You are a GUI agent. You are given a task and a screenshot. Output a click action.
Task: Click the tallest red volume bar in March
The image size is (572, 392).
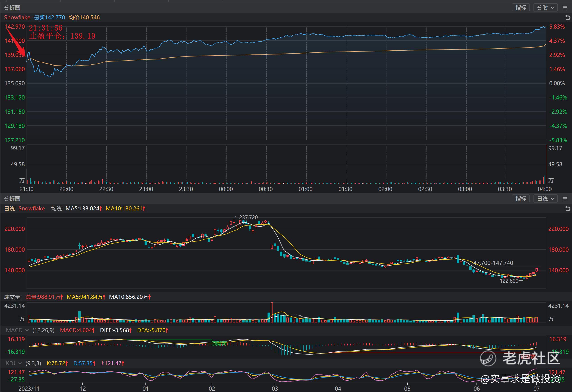coord(272,312)
